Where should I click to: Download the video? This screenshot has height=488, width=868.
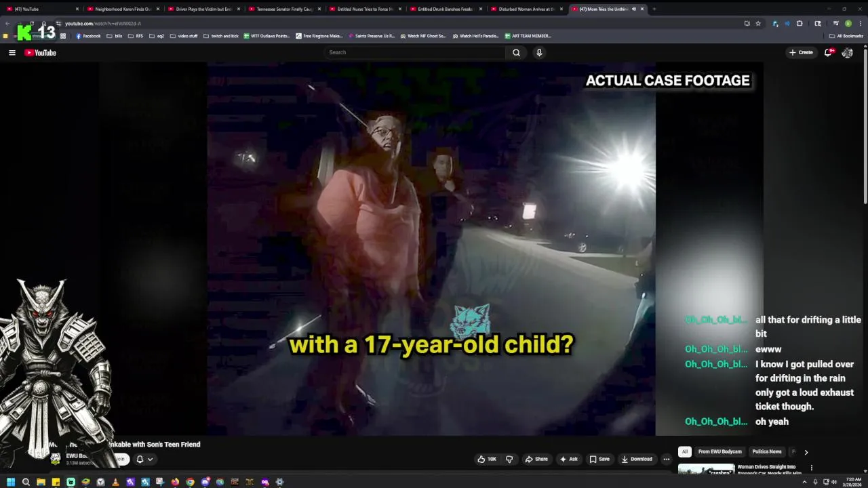tap(637, 459)
